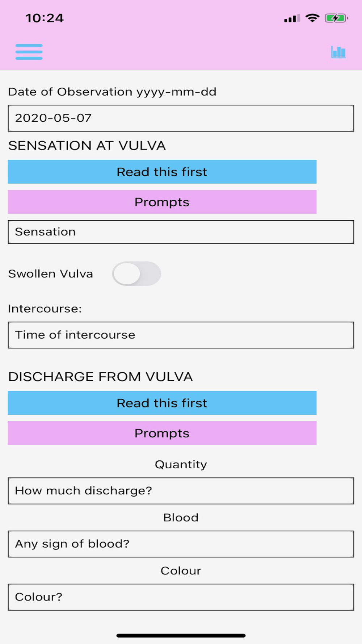This screenshot has height=644, width=362.
Task: Tap the Wi-Fi status icon
Action: [x=312, y=18]
